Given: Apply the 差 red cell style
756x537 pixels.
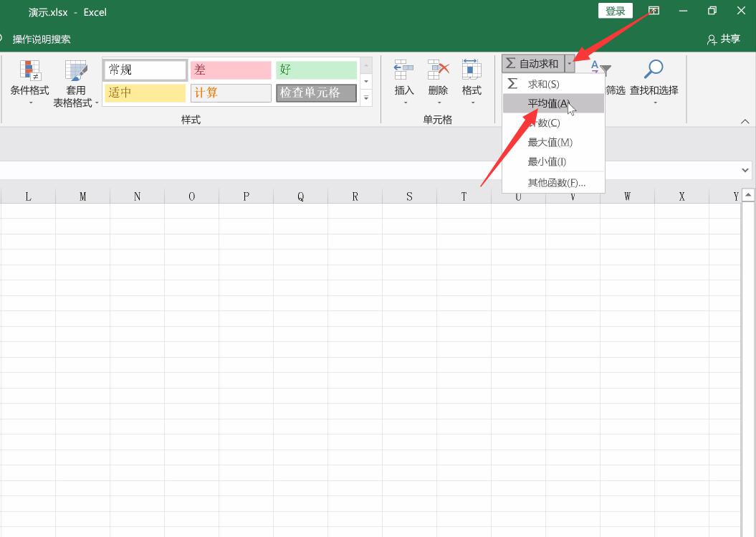Looking at the screenshot, I should [x=231, y=70].
